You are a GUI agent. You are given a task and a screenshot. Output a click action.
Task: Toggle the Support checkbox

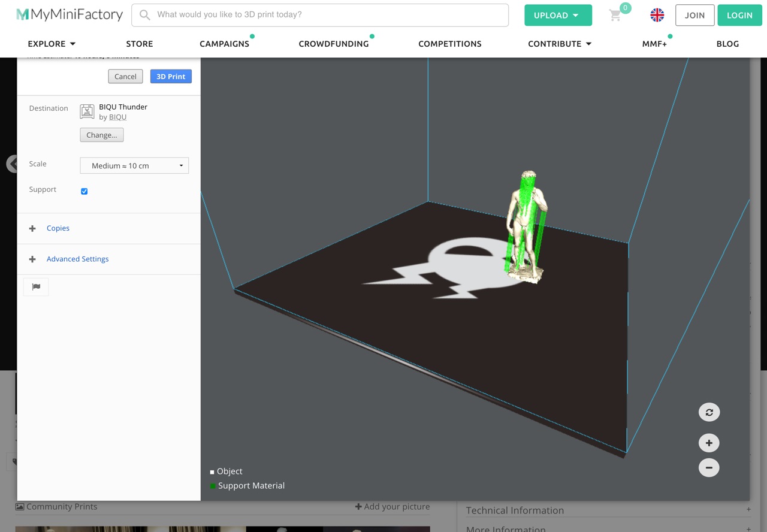click(84, 191)
